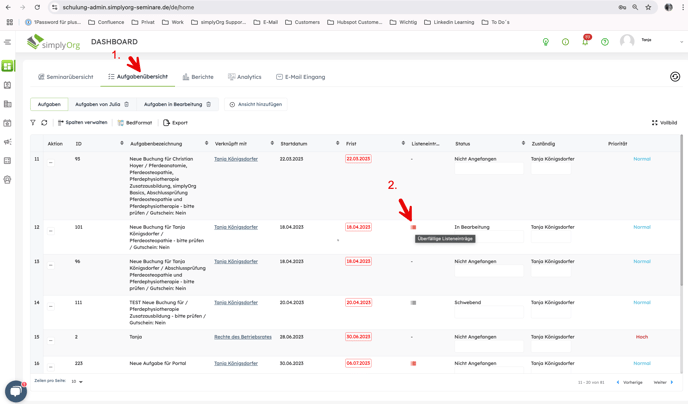The width and height of the screenshot is (688, 404).
Task: Open the rows per page dropdown
Action: point(77,381)
